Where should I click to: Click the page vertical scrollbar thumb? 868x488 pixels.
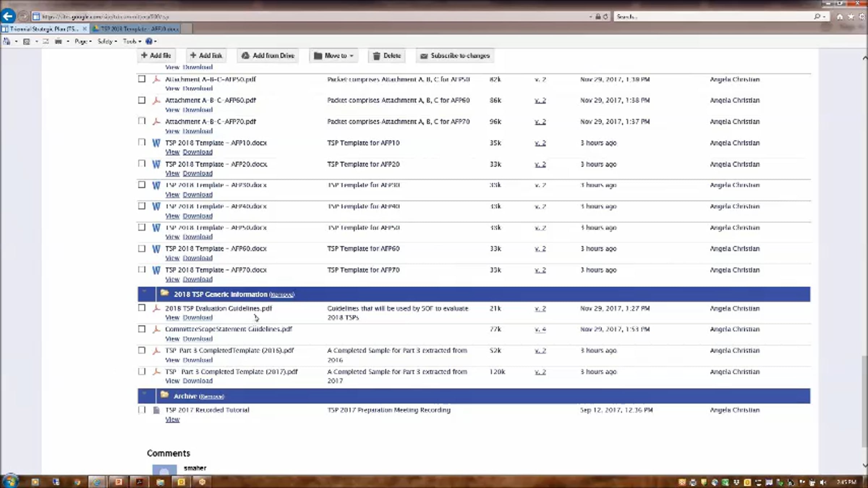coord(864,402)
